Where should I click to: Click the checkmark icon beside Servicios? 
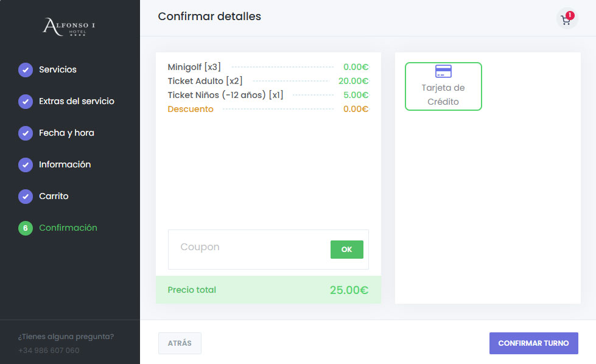26,69
